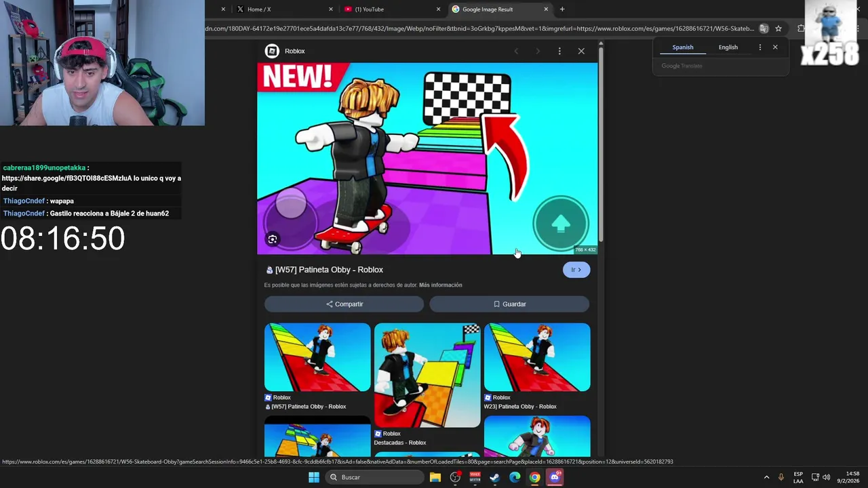The image size is (868, 488).
Task: Open the [W57] Patineta Obby - Roblox title link
Action: coord(329,270)
